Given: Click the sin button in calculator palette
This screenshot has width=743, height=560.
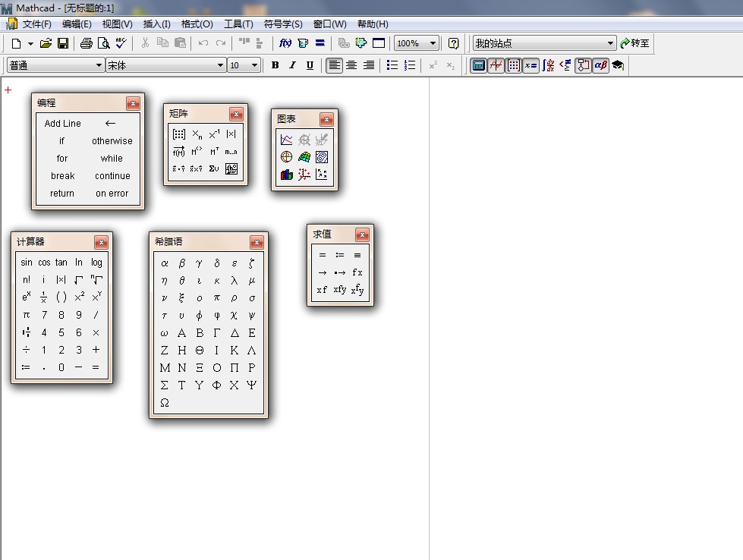Looking at the screenshot, I should click(x=27, y=263).
